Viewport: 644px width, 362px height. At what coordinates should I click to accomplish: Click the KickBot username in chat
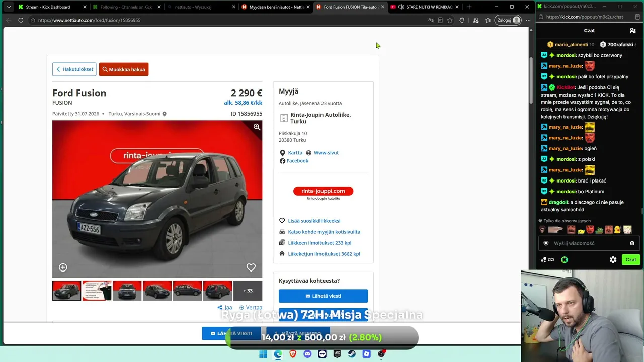566,87
